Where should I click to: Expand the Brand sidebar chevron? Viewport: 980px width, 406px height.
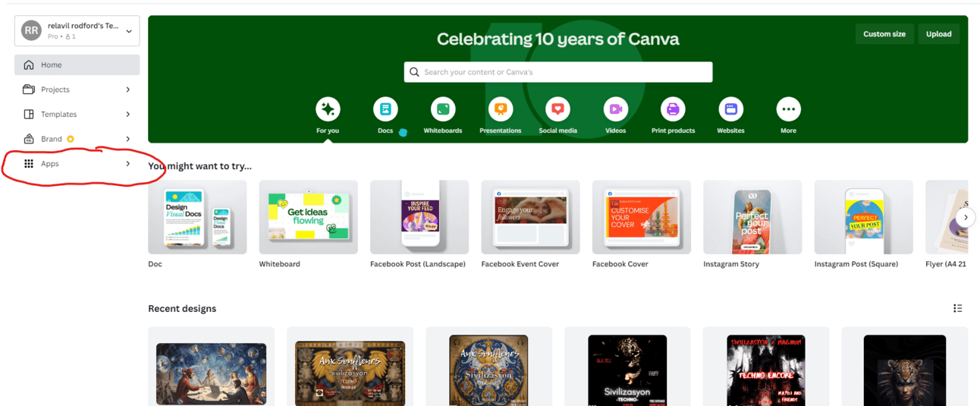coord(127,139)
